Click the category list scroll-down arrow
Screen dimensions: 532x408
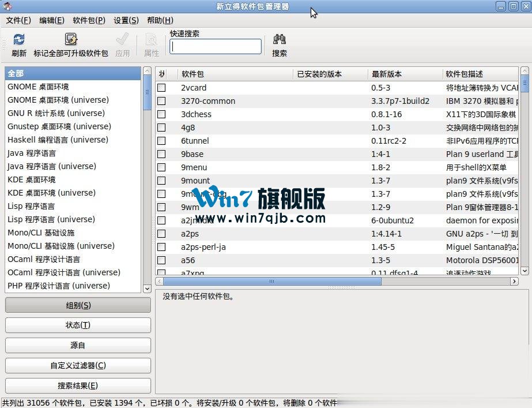point(147,289)
